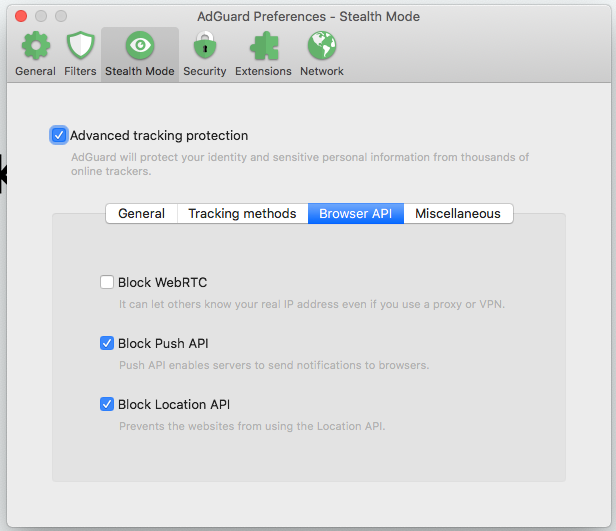The height and width of the screenshot is (531, 616).
Task: Close the AdGuard Preferences window
Action: 21,16
